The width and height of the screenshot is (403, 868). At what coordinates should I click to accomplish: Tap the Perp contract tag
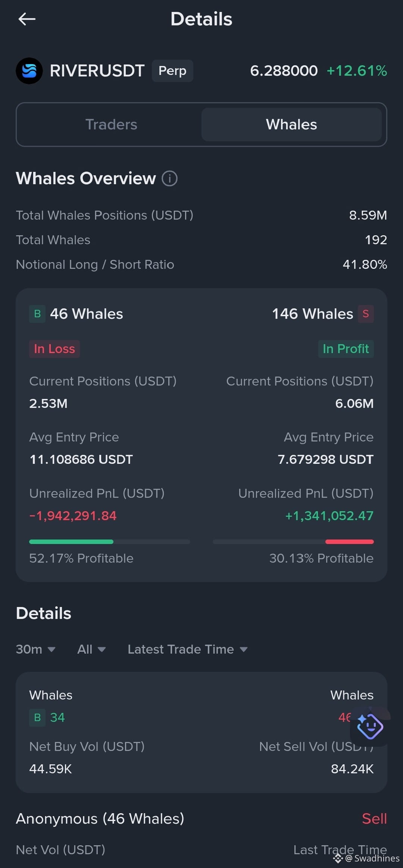click(x=172, y=70)
